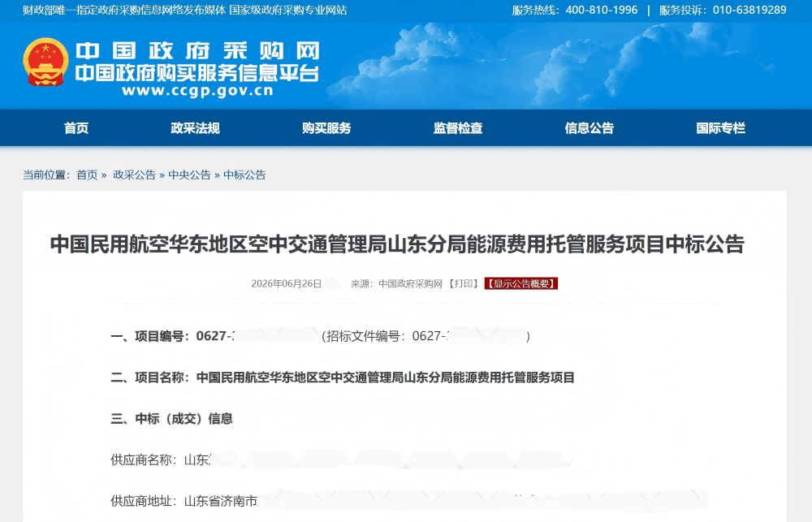Click the 当前位置 label
Viewport: 812px width, 522px height.
point(46,175)
